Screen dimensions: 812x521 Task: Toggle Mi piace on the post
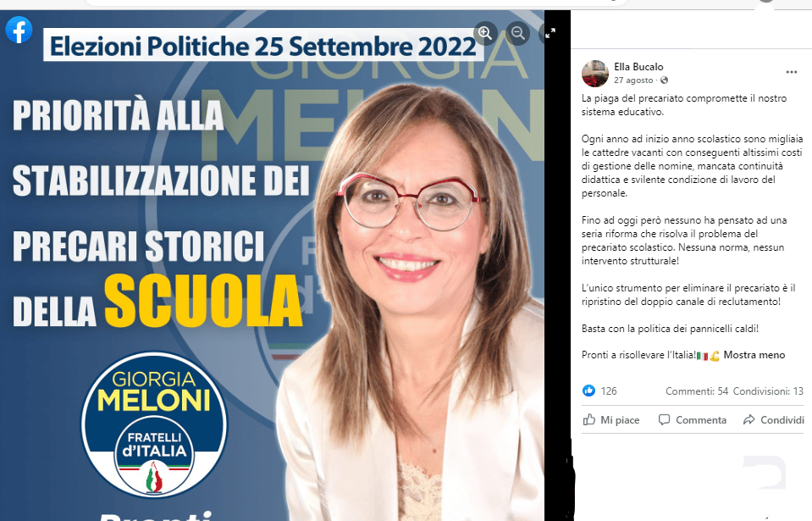coord(611,420)
